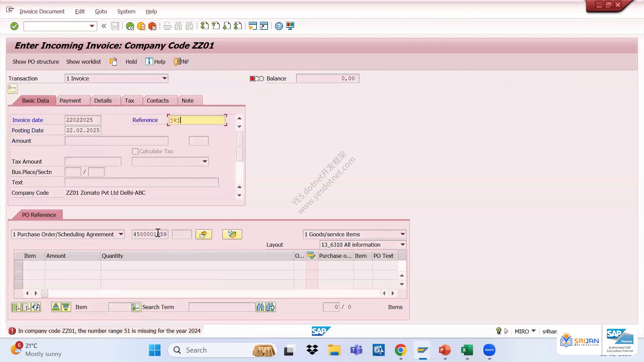The height and width of the screenshot is (362, 644).
Task: Open the Transaction dropdown showing 1 Invoice
Action: point(164,78)
